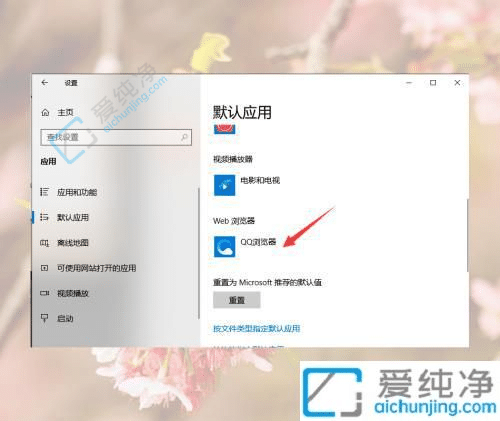500x421 pixels.
Task: Click the 电影和电视 app icon
Action: (224, 185)
